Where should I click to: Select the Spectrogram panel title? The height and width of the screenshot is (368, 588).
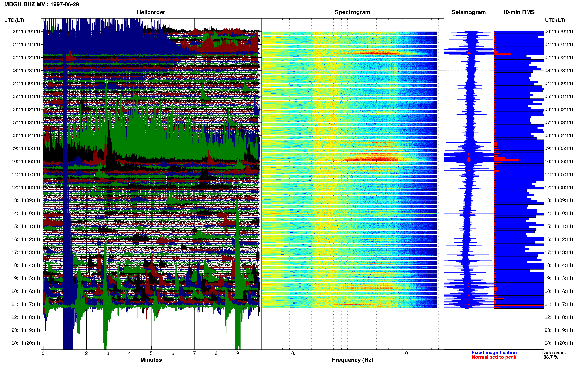coord(352,12)
